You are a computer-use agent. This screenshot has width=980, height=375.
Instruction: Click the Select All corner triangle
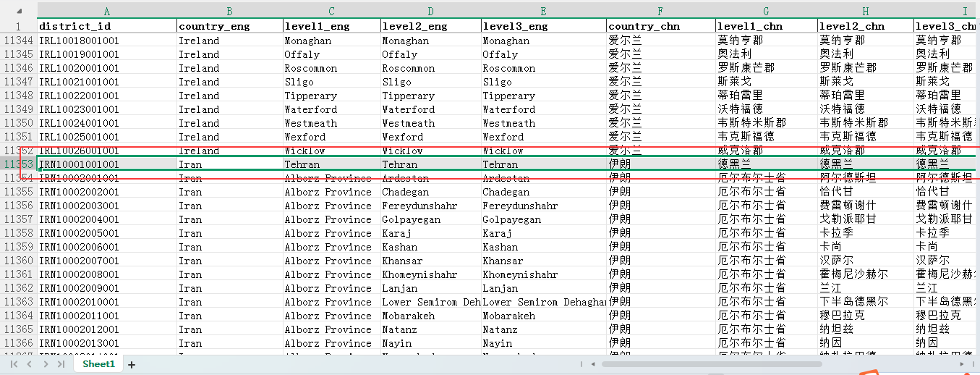click(19, 12)
